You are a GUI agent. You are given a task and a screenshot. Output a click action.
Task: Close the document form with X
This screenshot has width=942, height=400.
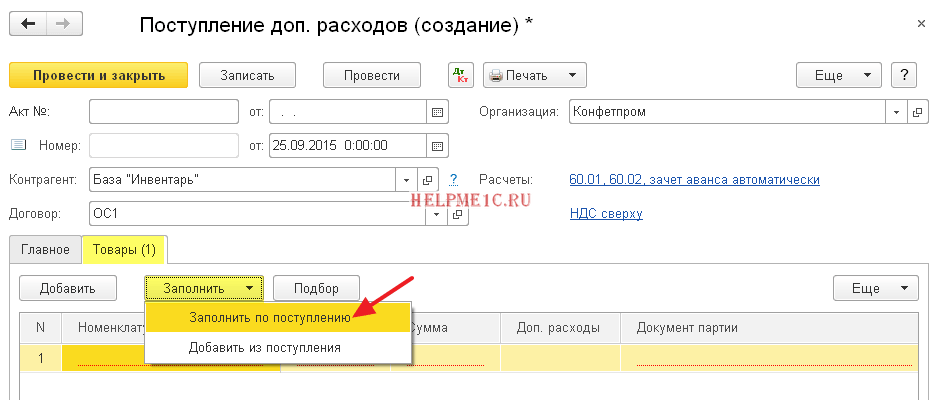coord(921,24)
